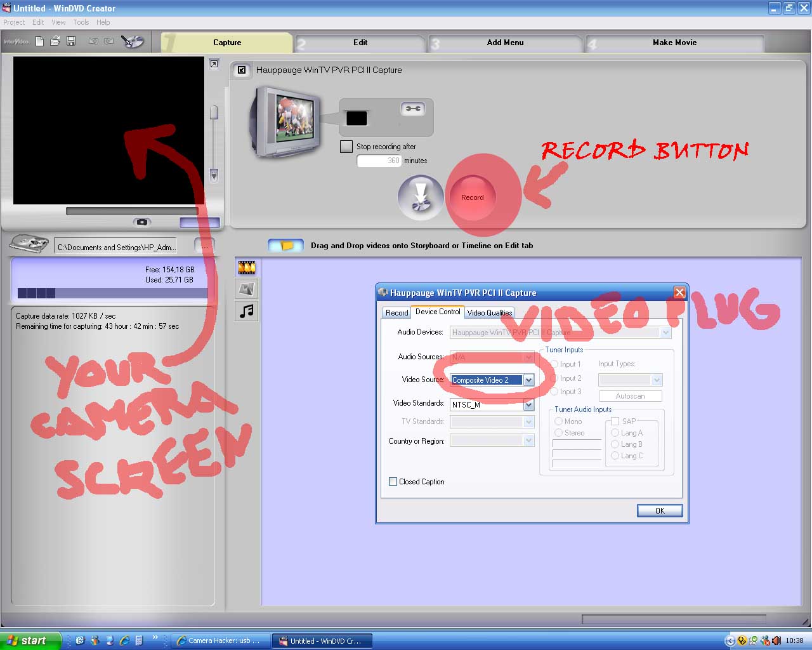
Task: Open the Country or Region dropdown
Action: pyautogui.click(x=528, y=440)
